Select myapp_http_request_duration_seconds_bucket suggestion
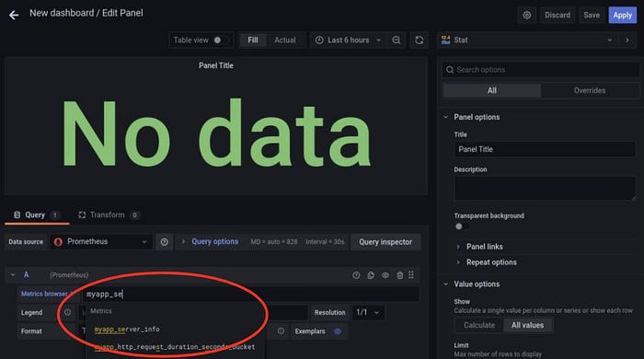The image size is (644, 359). [x=175, y=347]
